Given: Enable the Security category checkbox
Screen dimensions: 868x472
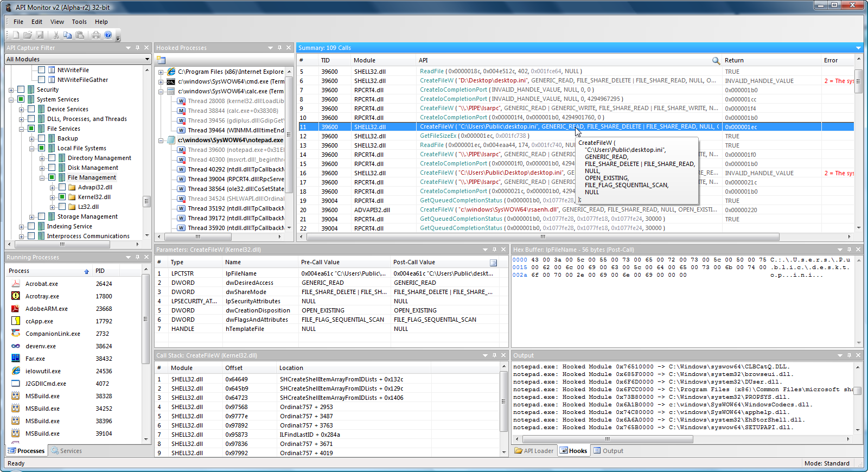Looking at the screenshot, I should [21, 90].
